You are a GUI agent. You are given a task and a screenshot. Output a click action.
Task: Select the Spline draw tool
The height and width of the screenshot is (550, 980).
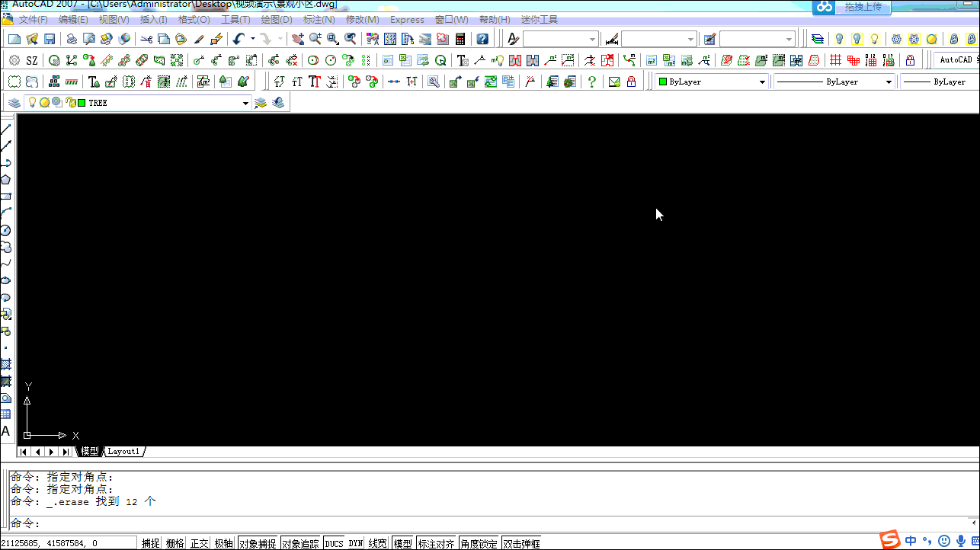(x=5, y=264)
